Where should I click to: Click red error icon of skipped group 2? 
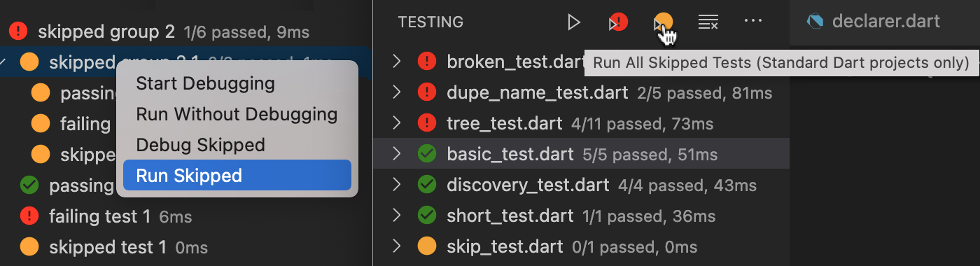click(17, 31)
